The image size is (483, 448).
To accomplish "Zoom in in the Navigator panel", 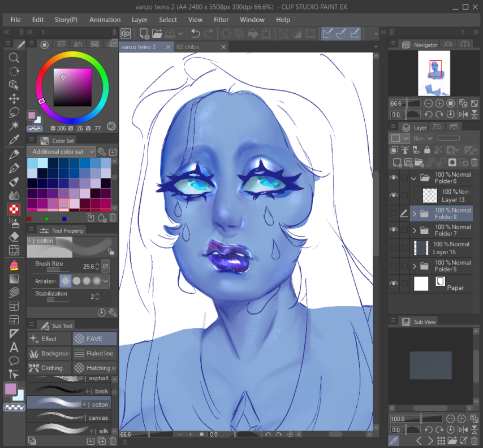I will 439,103.
